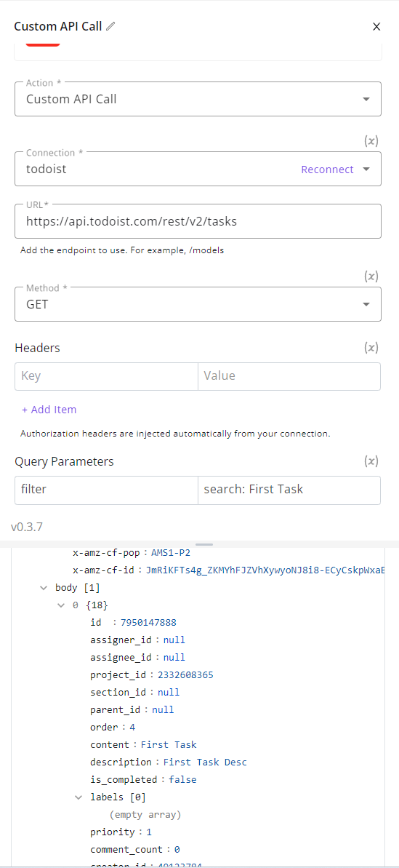Toggle dynamic value (x) for Headers
Image resolution: width=399 pixels, height=868 pixels.
371,348
